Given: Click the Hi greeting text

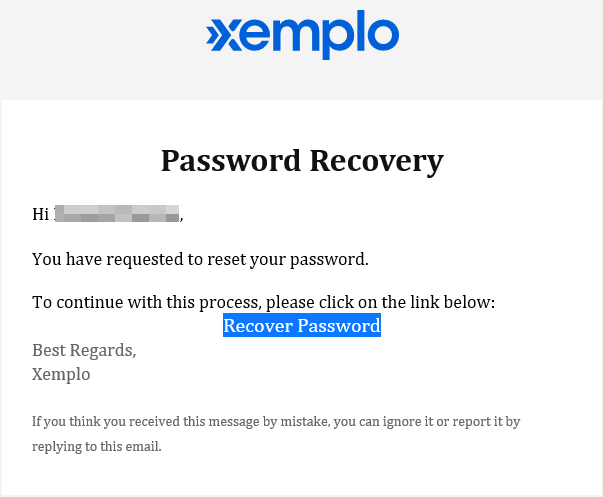Looking at the screenshot, I should point(40,214).
